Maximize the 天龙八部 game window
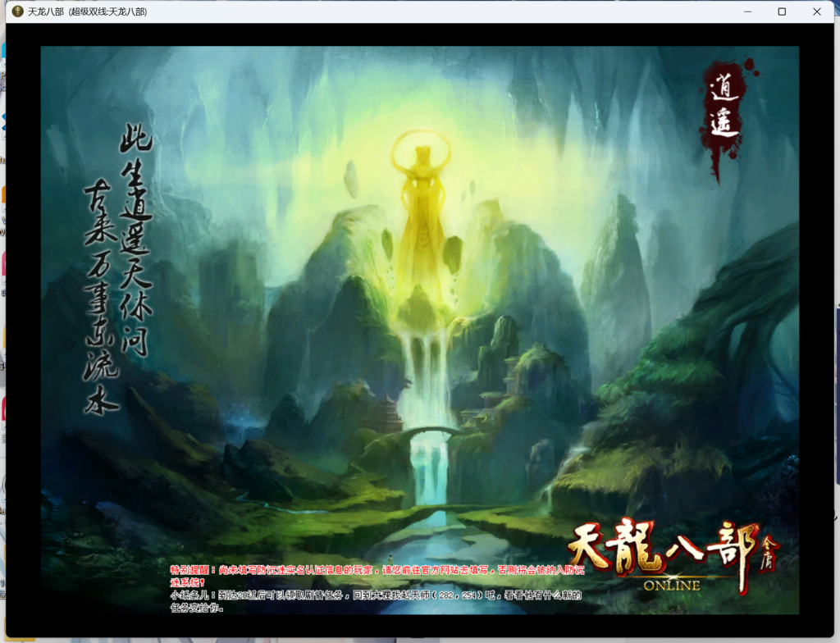Image resolution: width=840 pixels, height=643 pixels. coord(782,11)
